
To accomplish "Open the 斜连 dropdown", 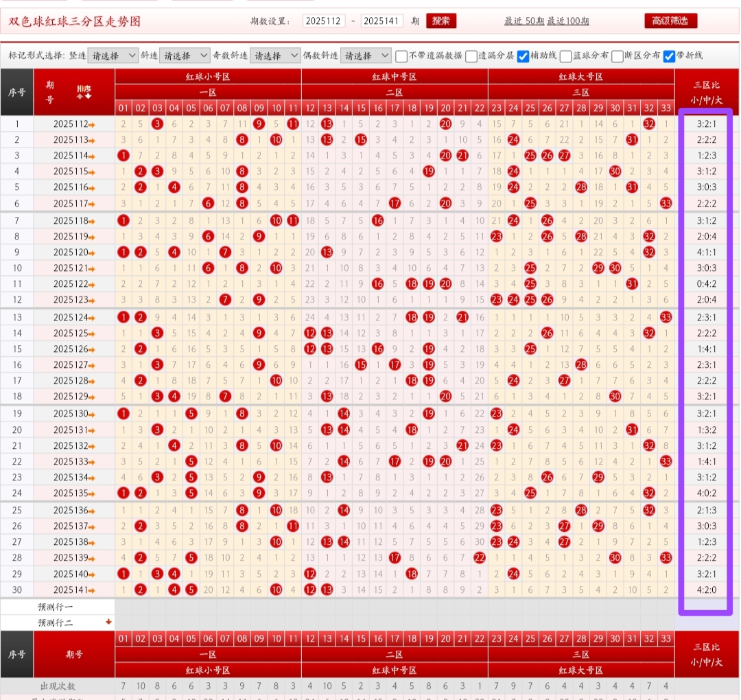I will (185, 56).
